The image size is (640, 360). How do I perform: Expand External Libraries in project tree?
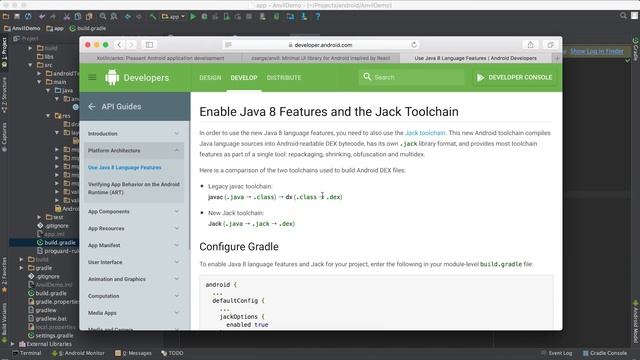coord(12,344)
